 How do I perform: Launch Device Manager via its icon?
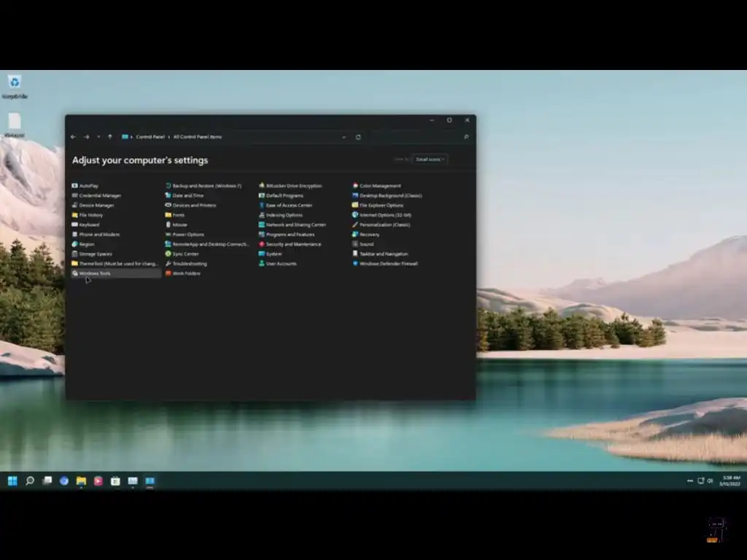(75, 205)
